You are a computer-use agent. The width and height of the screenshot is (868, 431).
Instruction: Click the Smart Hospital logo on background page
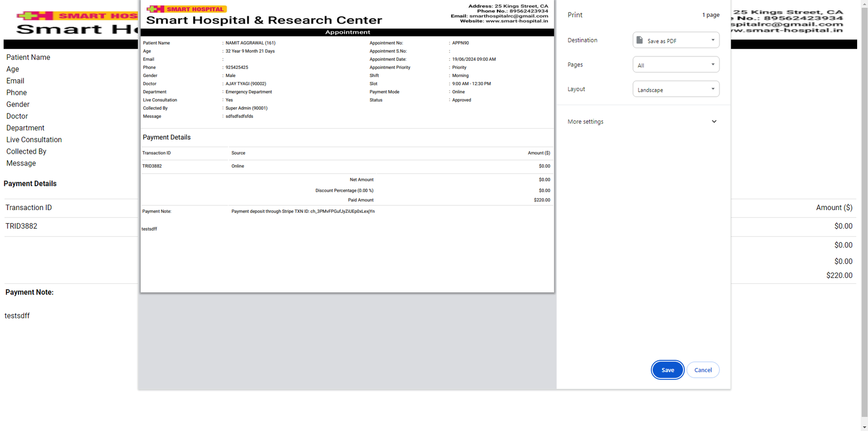pos(76,16)
